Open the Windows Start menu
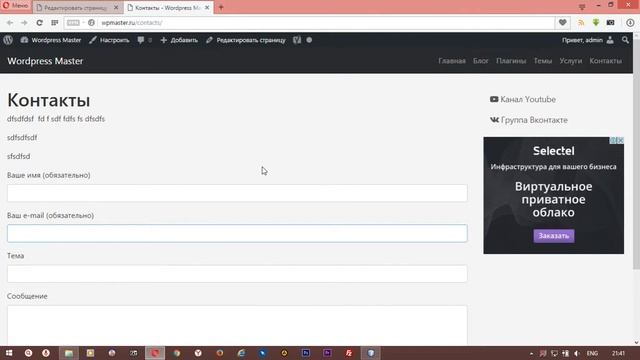 tap(9, 353)
